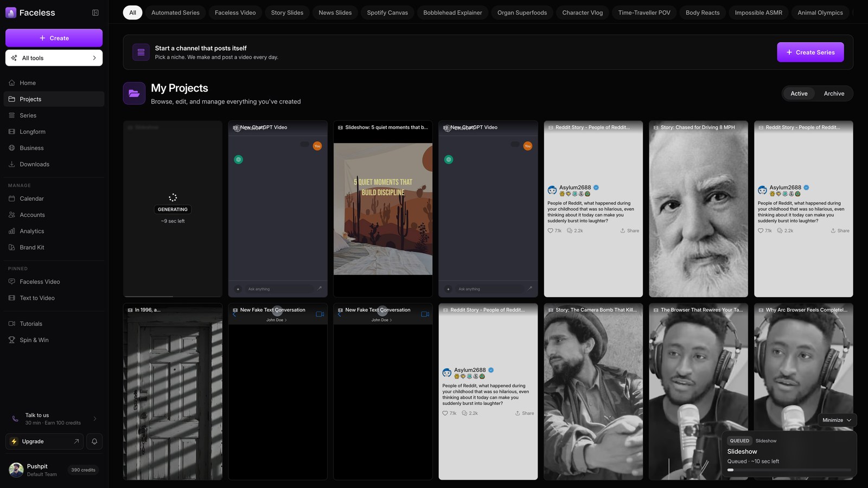
Task: Select the Bobblehead Explainer tab
Action: click(x=452, y=12)
